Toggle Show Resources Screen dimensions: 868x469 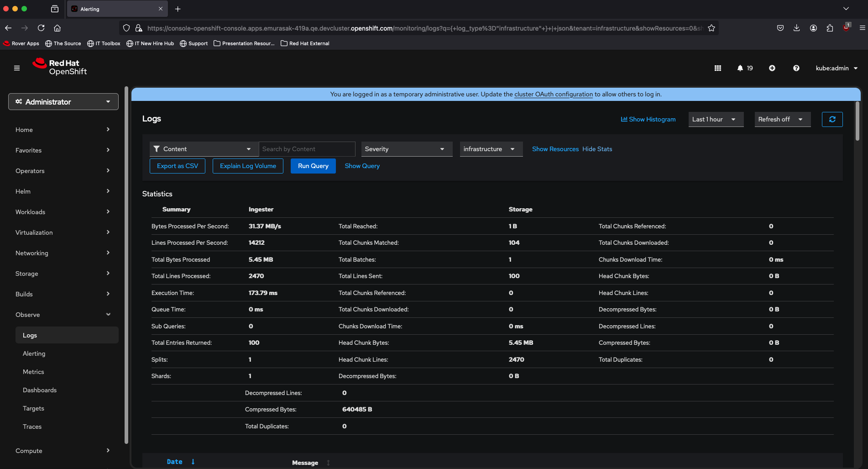(x=555, y=149)
